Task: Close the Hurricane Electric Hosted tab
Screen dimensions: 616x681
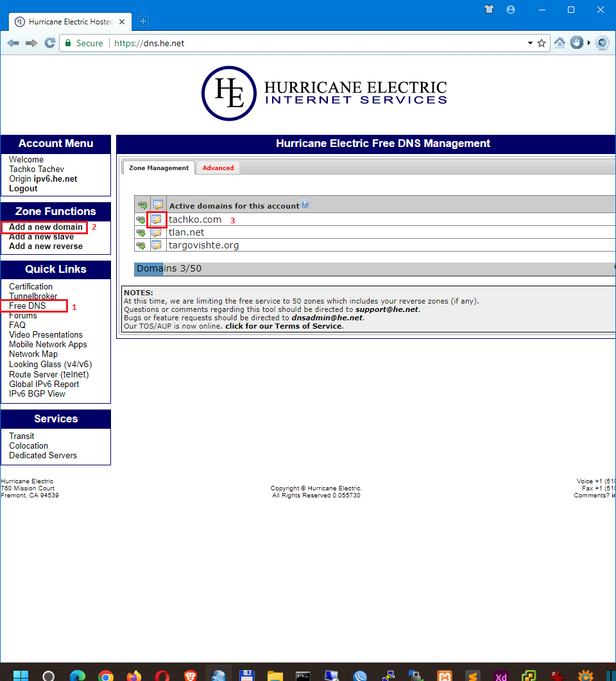Action: point(122,22)
